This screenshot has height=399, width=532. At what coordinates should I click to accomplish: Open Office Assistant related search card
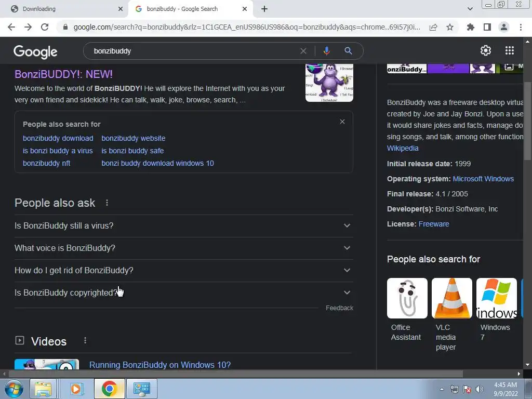[x=407, y=310]
